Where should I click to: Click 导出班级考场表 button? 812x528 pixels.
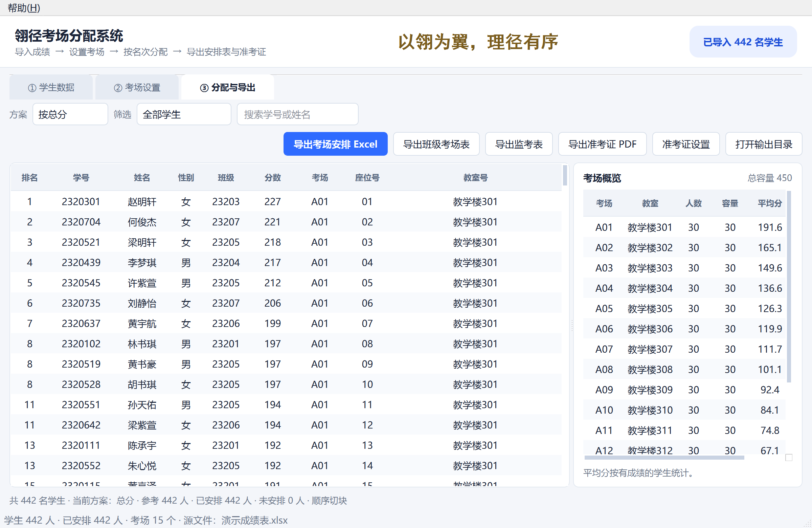click(x=436, y=144)
